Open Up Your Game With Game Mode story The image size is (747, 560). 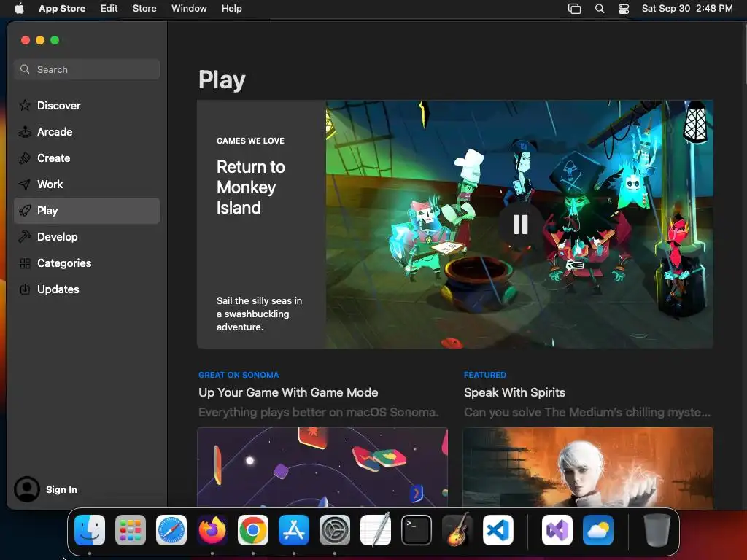click(x=288, y=392)
